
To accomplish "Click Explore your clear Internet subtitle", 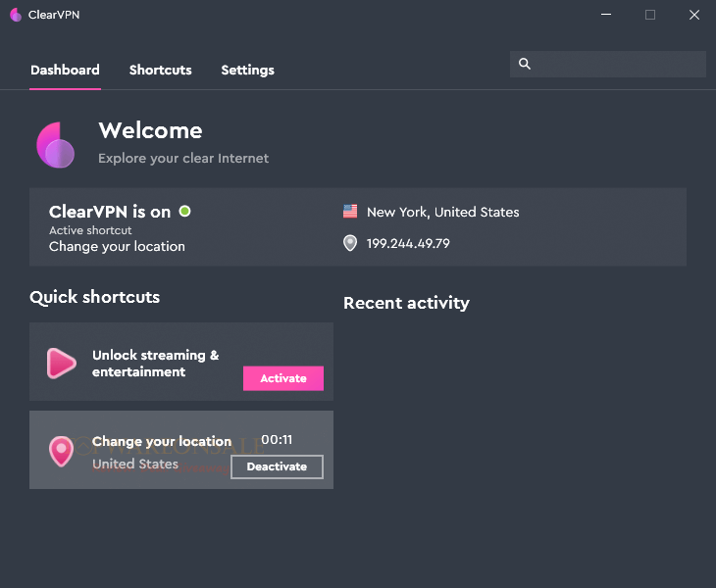I will pyautogui.click(x=183, y=159).
